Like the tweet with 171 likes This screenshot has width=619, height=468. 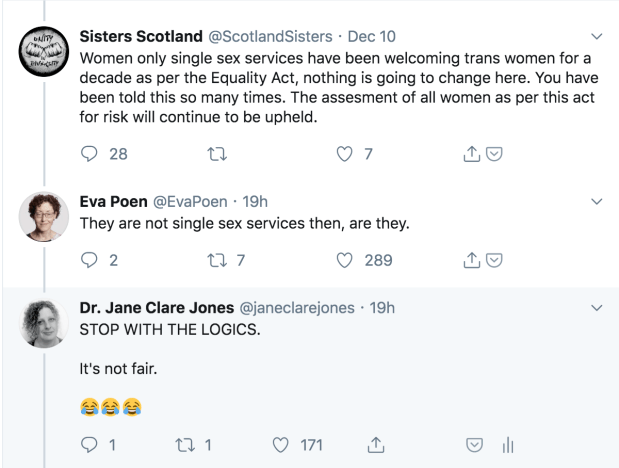[281, 443]
